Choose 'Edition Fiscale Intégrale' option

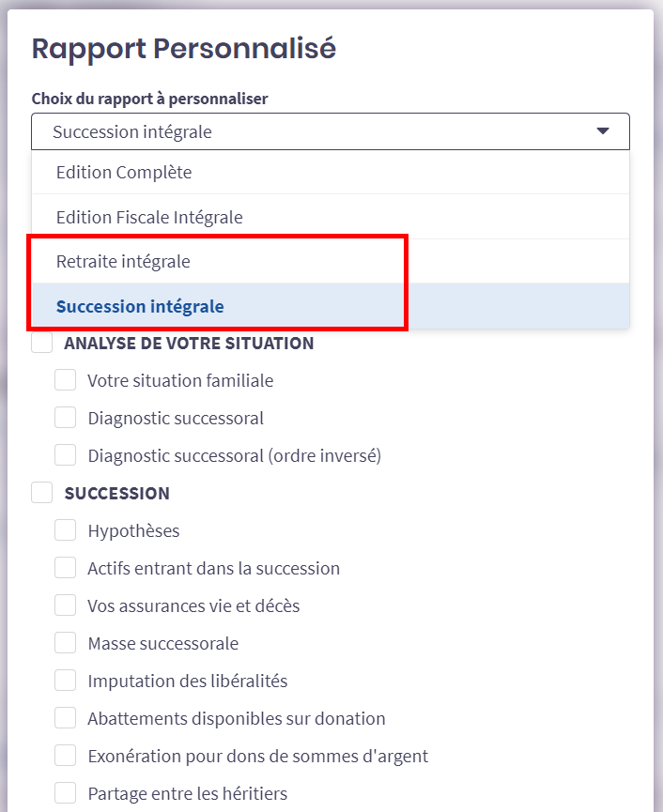[149, 218]
